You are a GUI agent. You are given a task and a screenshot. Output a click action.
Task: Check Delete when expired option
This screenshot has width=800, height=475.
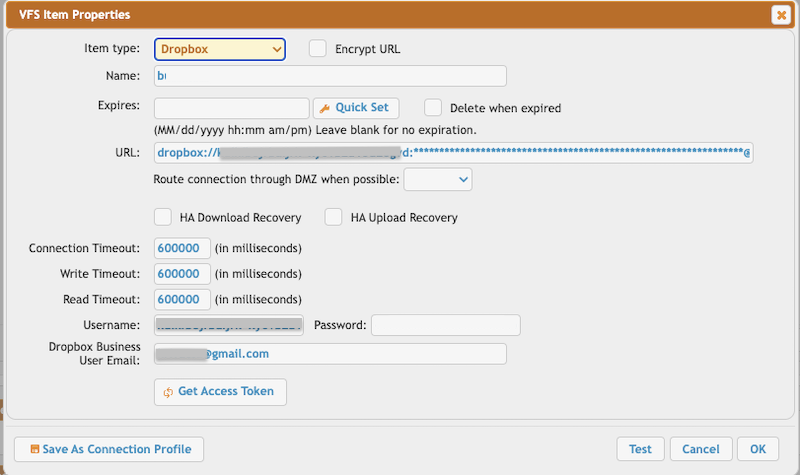[x=433, y=108]
